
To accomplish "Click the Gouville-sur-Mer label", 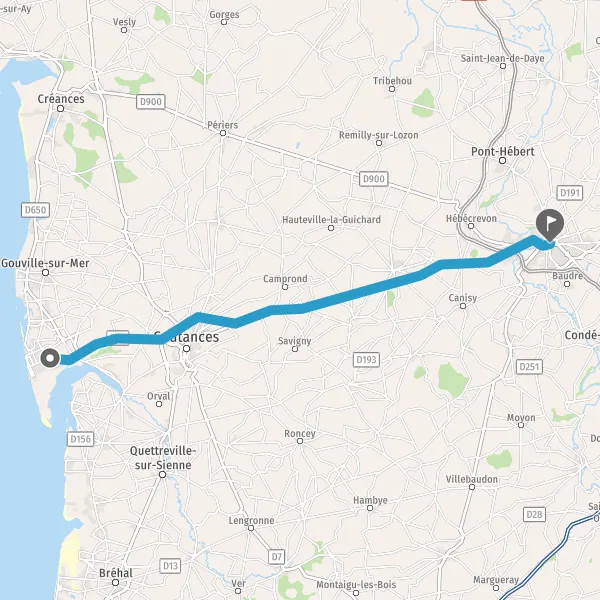I will (x=45, y=263).
